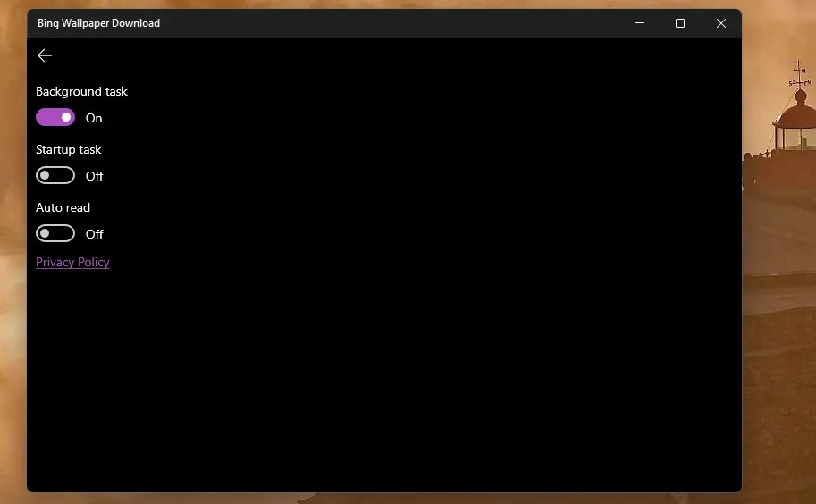Go back using the back arrow

[45, 55]
